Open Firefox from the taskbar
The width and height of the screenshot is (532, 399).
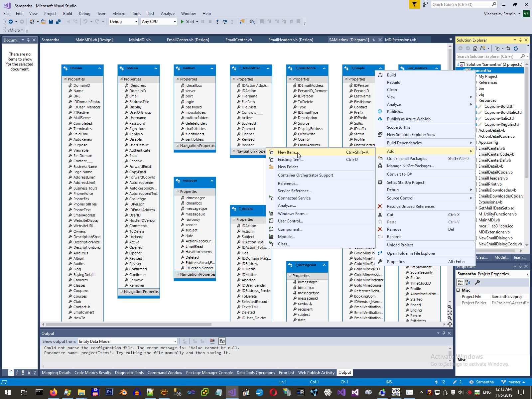tap(53, 392)
